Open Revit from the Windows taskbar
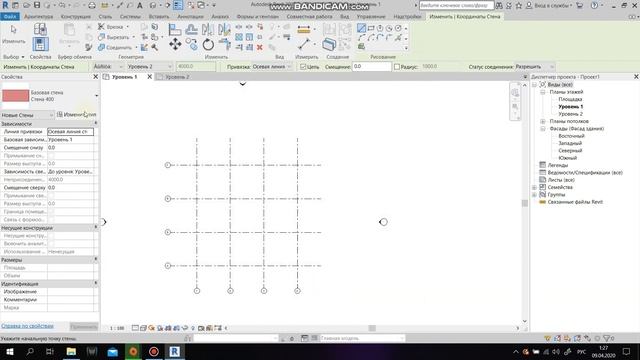Image resolution: width=640 pixels, height=360 pixels. click(x=175, y=351)
